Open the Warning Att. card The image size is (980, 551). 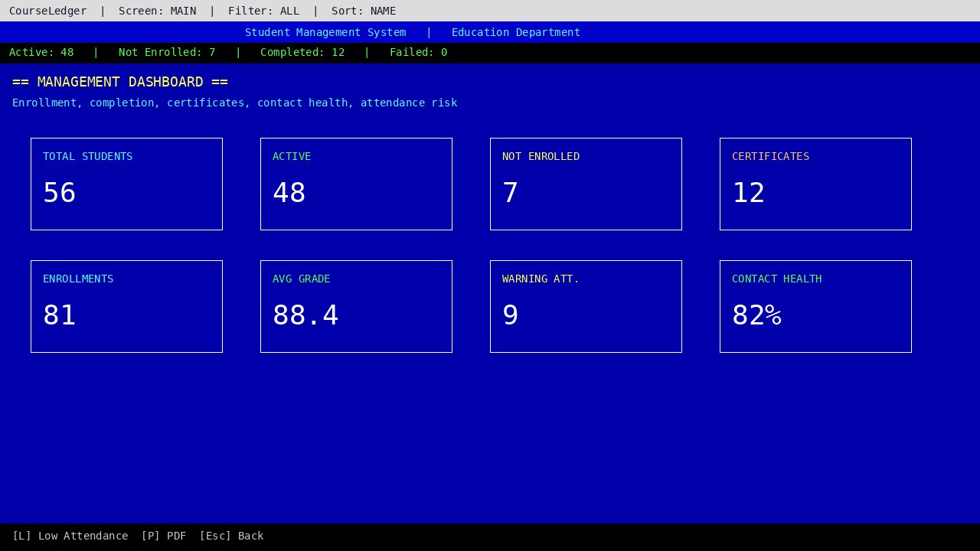point(586,306)
